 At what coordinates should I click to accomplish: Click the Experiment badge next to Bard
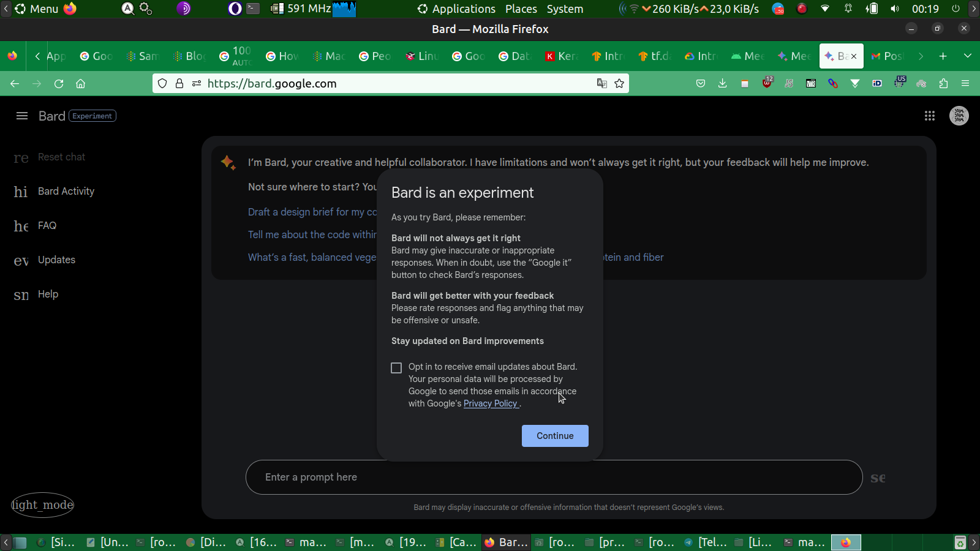92,116
